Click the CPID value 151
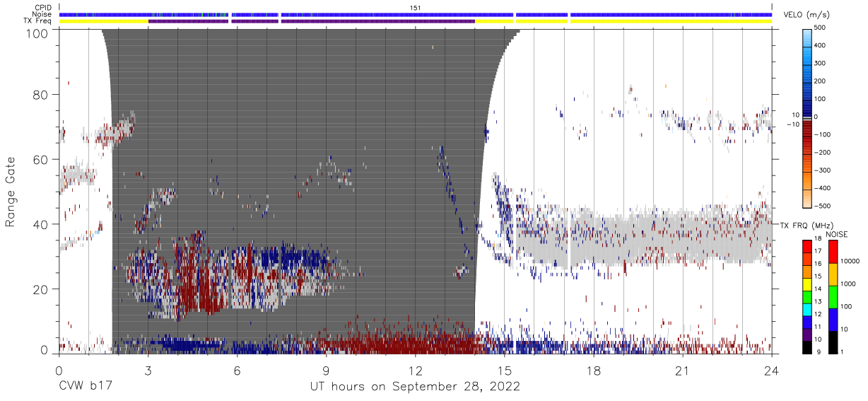Viewport: 868px width, 401px height. pos(415,8)
